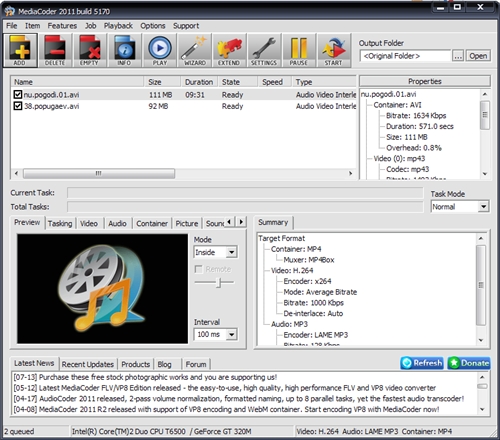Viewport: 500px width, 440px height.
Task: Open the INFO toolbar icon
Action: tap(125, 50)
